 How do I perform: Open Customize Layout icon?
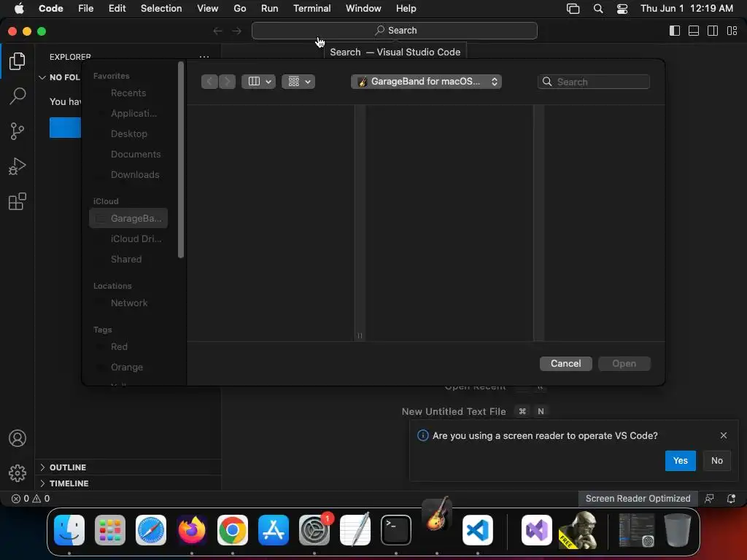(x=732, y=31)
